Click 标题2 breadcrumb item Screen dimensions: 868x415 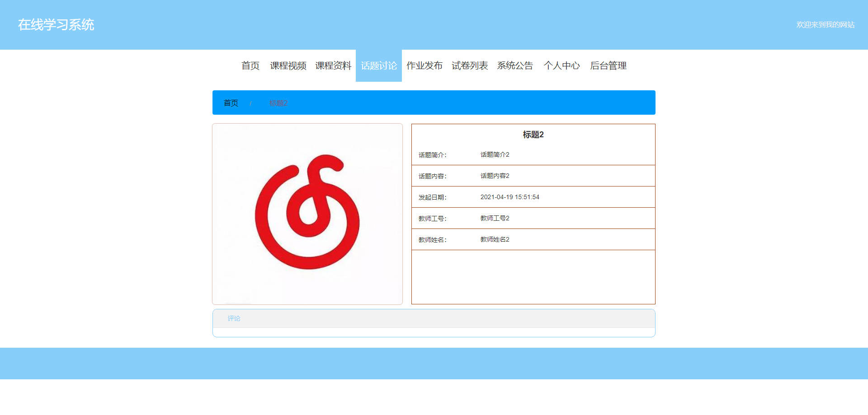pos(278,103)
